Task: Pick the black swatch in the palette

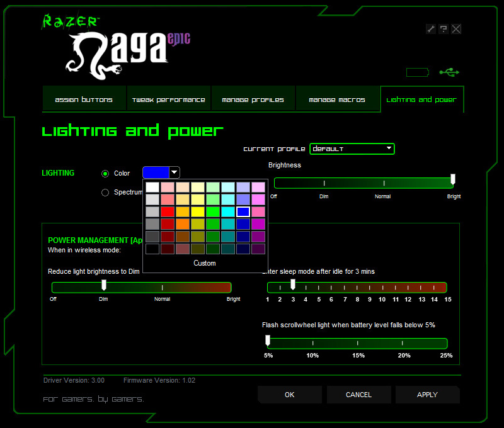Action: tap(152, 249)
